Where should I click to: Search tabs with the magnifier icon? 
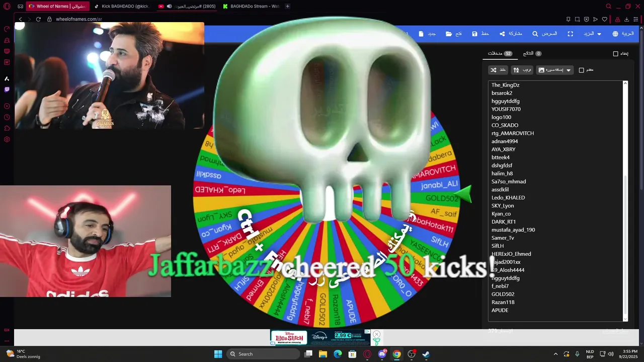click(x=608, y=7)
